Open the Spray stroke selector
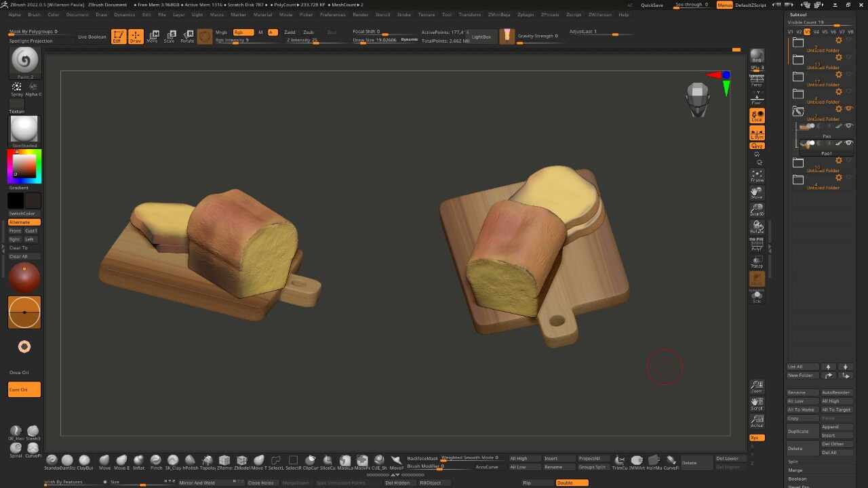 17,89
